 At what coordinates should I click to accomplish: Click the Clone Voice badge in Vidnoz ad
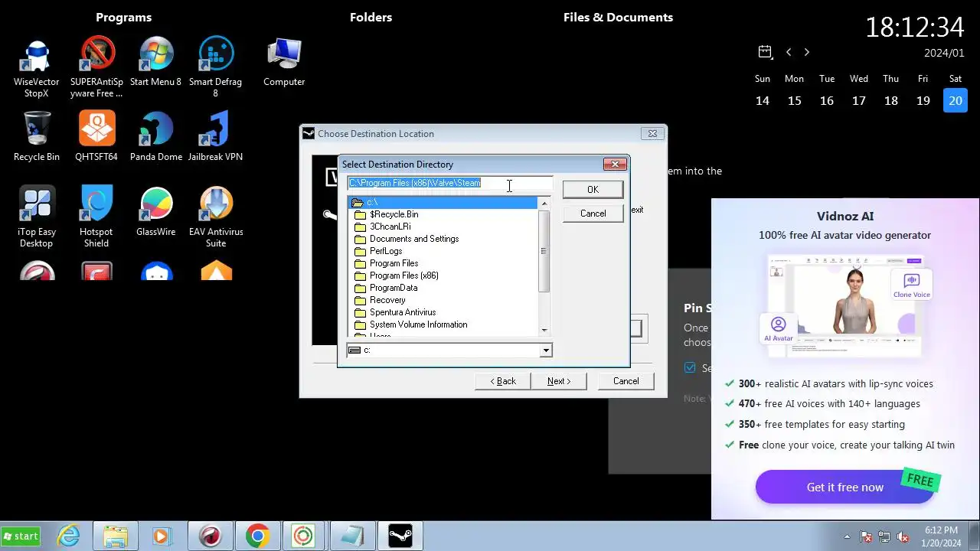911,285
